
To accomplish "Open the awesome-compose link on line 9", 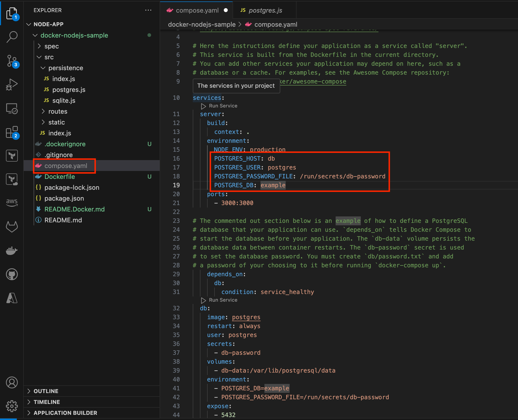I will 313,82.
